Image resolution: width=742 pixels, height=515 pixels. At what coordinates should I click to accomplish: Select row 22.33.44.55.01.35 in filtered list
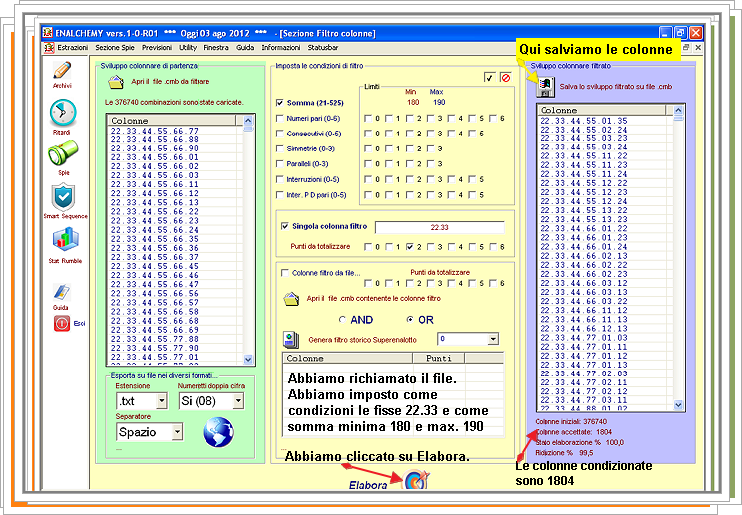tap(584, 121)
